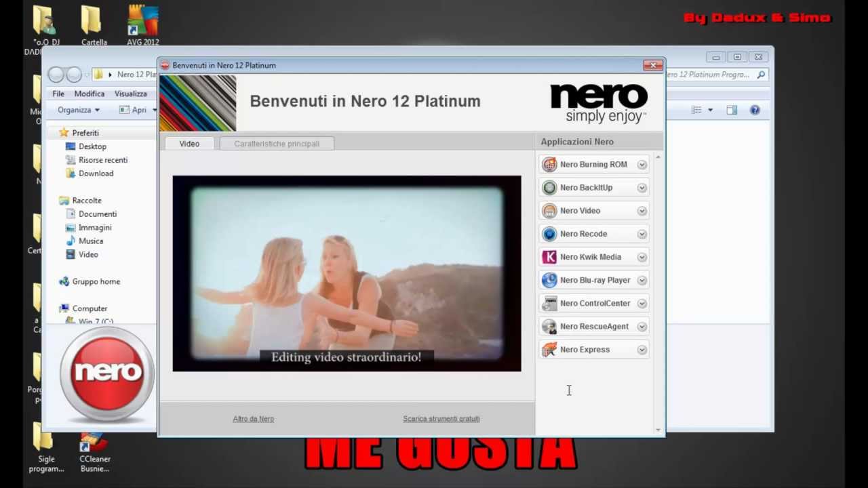Go back in Explorer window
Viewport: 868px width, 488px height.
tap(56, 75)
